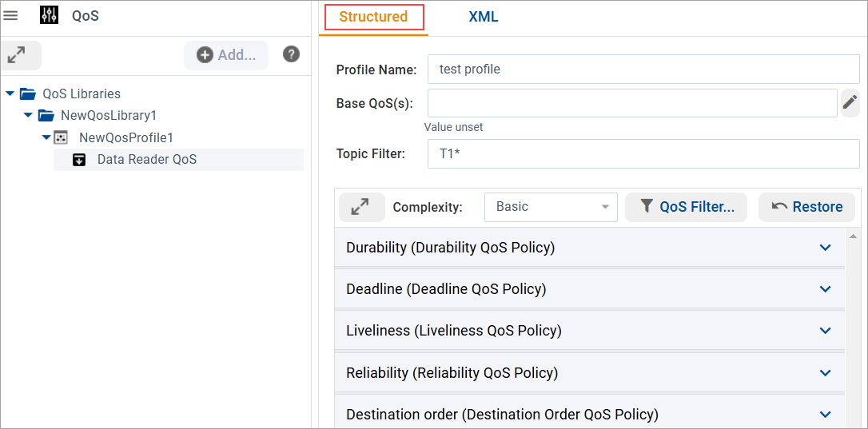Screen dimensions: 868x429
Task: Expand the Destination Order QoS Policy chevron
Action: pos(825,414)
